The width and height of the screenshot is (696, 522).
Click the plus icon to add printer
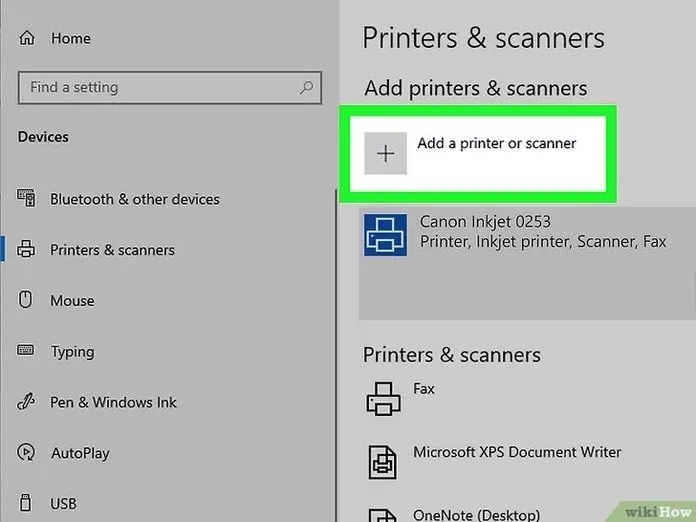(x=385, y=153)
